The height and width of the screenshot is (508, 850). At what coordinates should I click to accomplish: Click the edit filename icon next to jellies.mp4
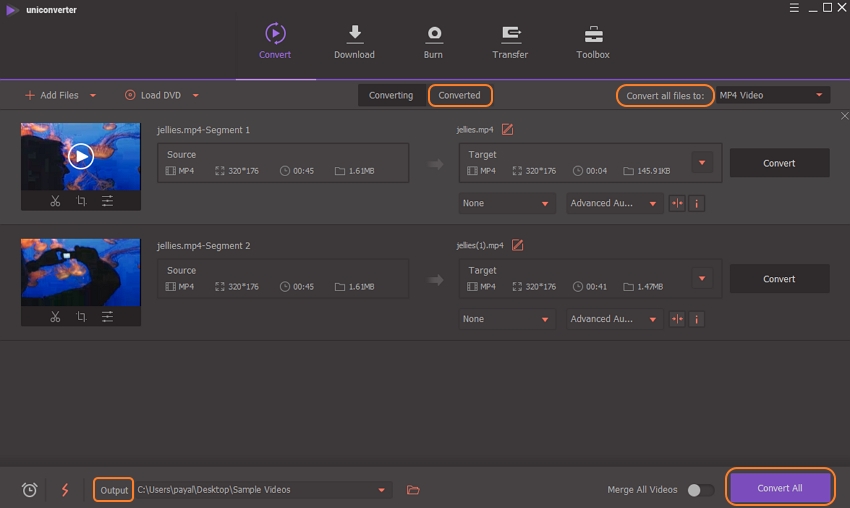[507, 129]
